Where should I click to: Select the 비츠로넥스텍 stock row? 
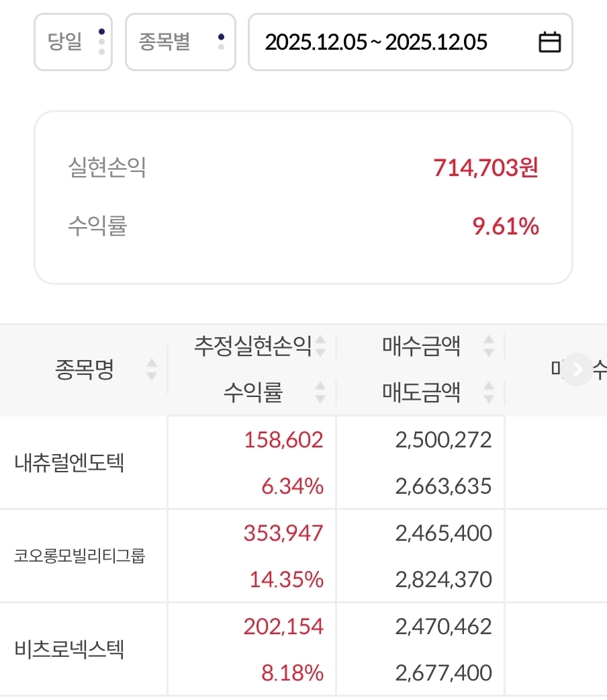click(69, 650)
